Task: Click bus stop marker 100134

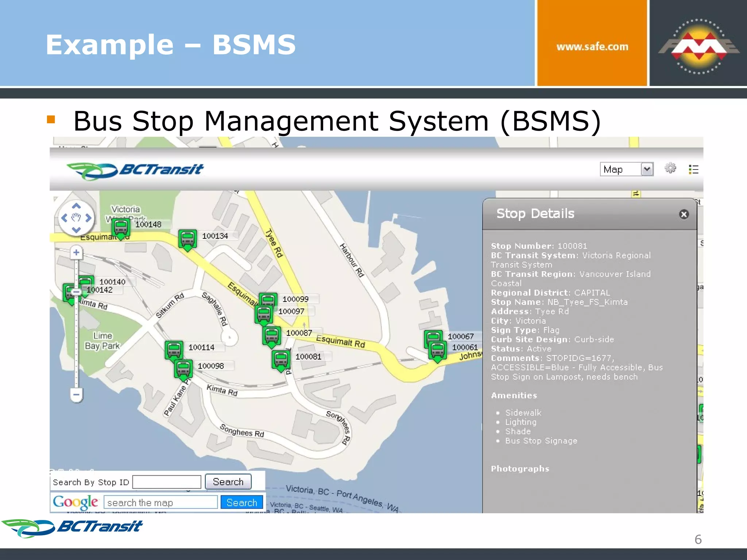Action: [x=187, y=240]
